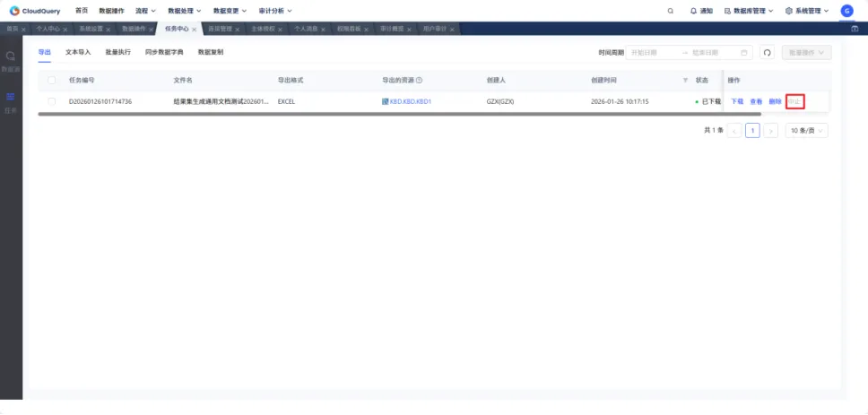Close the 个人中心 tab
Screen dimensions: 868x415
[65, 30]
